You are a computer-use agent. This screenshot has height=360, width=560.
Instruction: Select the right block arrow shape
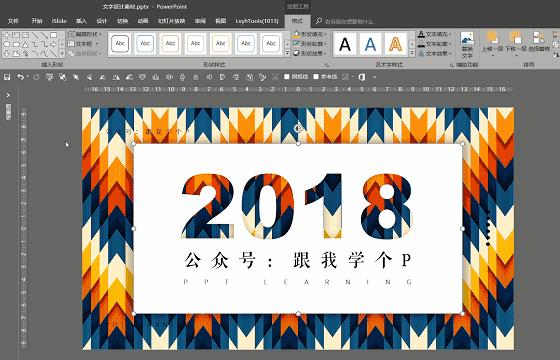(53, 44)
